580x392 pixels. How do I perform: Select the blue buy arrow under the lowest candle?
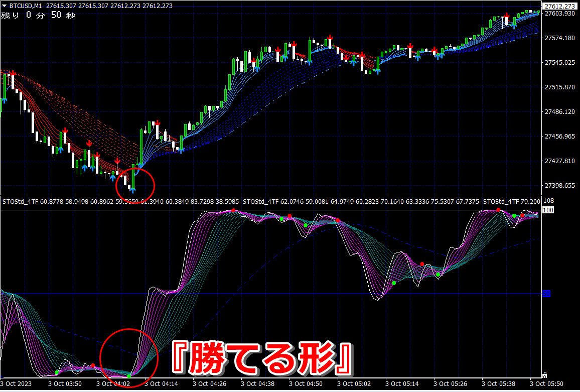[x=132, y=190]
